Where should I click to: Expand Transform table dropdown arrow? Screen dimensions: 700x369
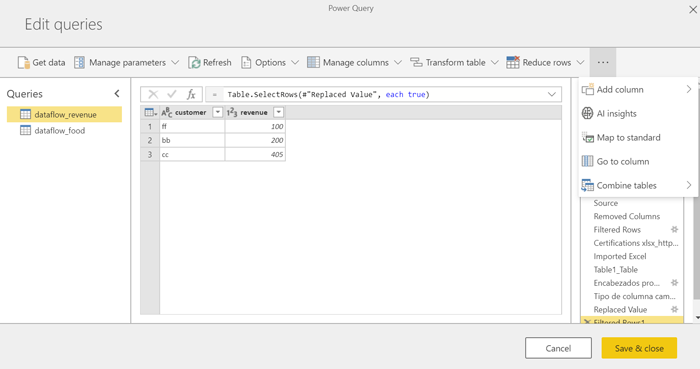pyautogui.click(x=495, y=62)
